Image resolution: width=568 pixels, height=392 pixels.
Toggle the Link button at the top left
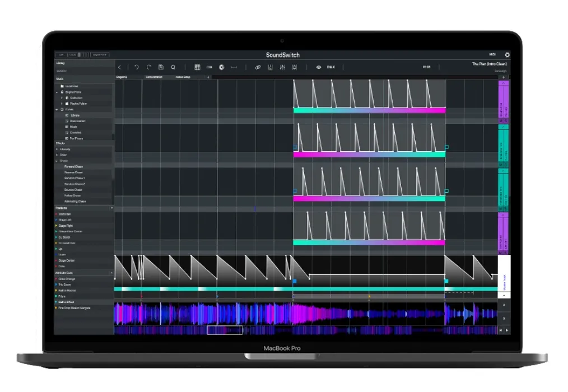(x=61, y=55)
